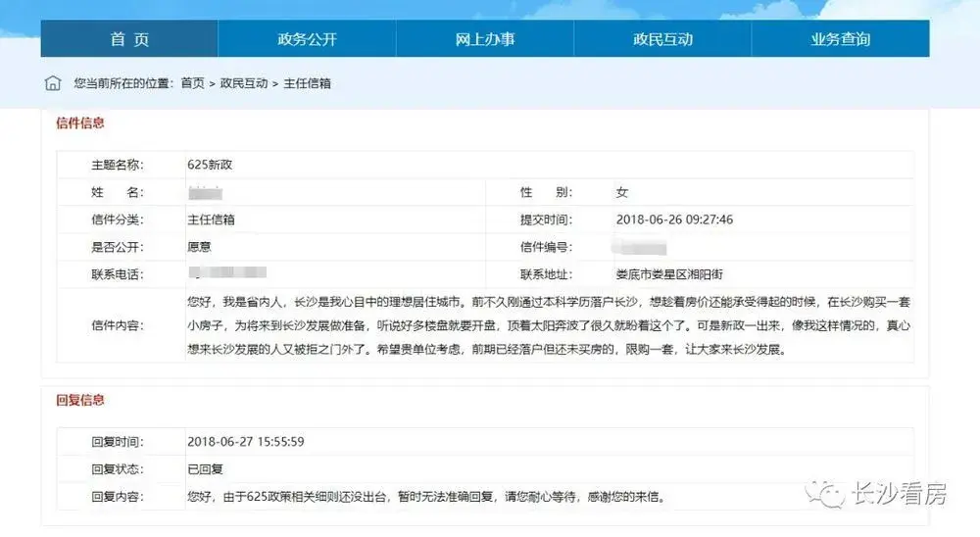
Task: Click the blurred phone number beside 联系电话
Action: [x=227, y=272]
